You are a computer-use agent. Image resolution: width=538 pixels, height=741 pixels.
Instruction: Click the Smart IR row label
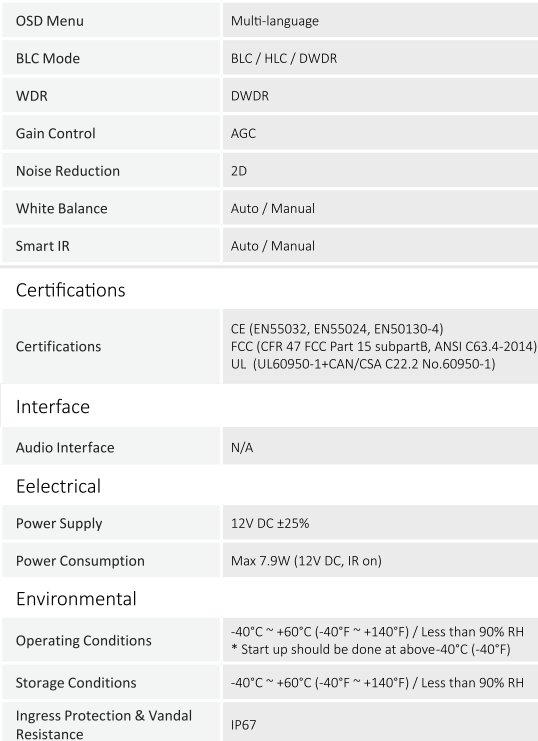43,246
